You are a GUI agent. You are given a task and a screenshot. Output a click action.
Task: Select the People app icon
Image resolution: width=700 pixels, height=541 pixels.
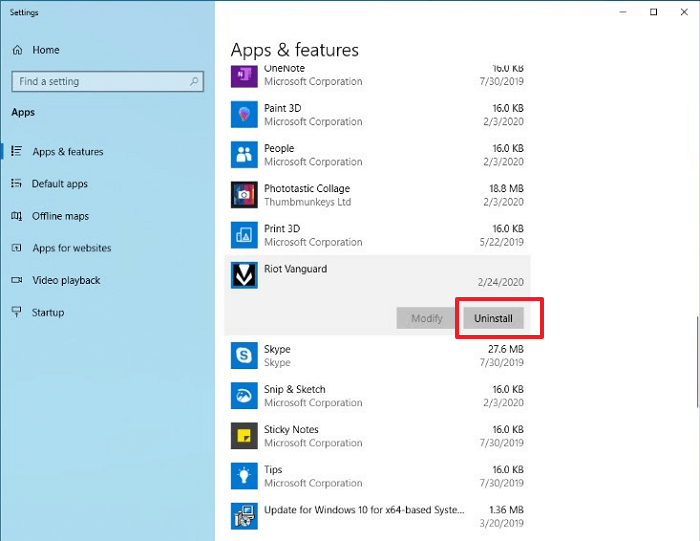coord(245,155)
